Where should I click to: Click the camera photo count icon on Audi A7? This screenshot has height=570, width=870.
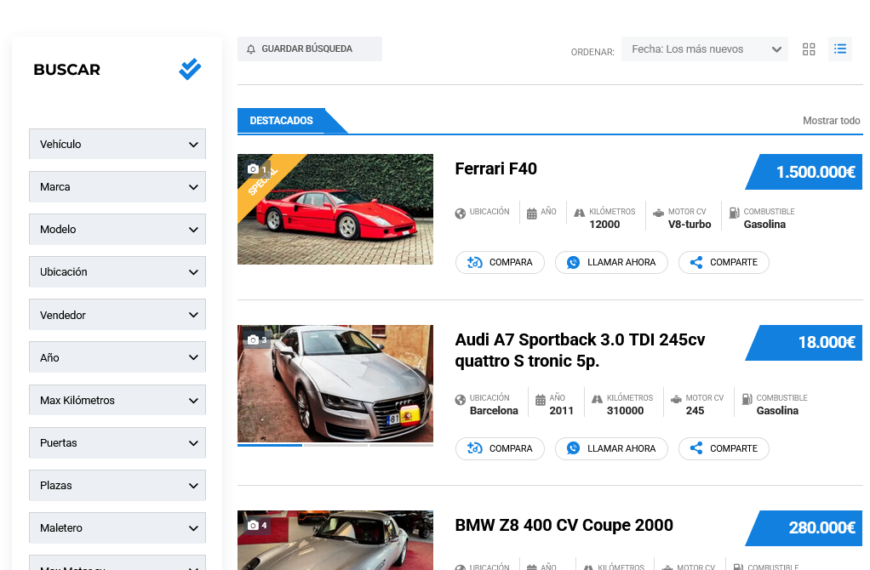pos(253,340)
